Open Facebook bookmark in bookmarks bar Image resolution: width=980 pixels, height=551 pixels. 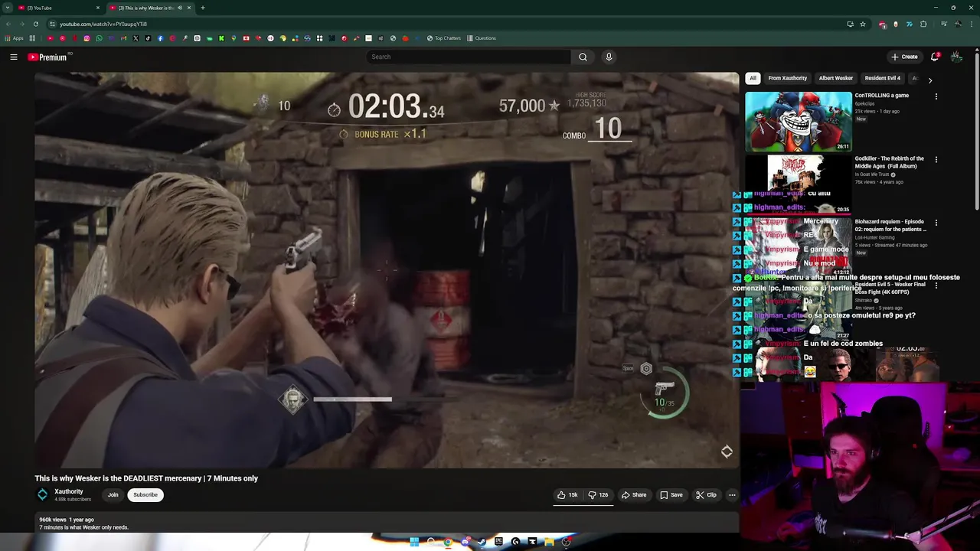tap(160, 38)
